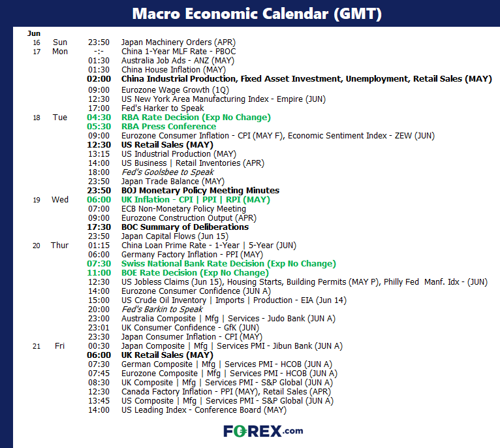Click Australia Job Ads - ANZ (MAY)
500x448 pixels.
(178, 61)
